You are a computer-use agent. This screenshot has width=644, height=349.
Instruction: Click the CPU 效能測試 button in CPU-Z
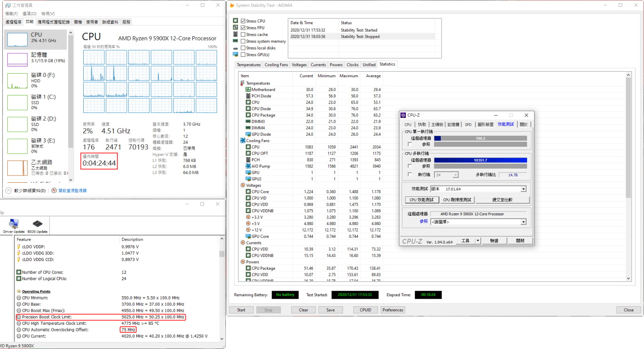click(421, 200)
